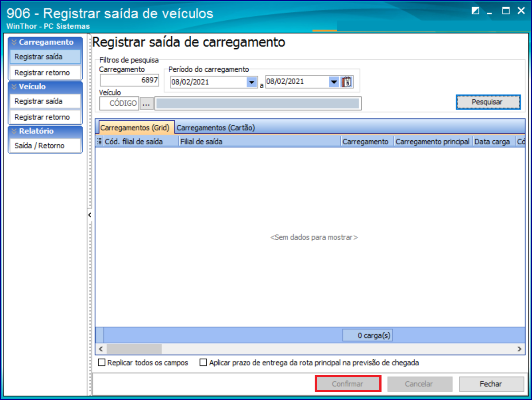Click the 0 carga(s) footer cell

pyautogui.click(x=367, y=335)
